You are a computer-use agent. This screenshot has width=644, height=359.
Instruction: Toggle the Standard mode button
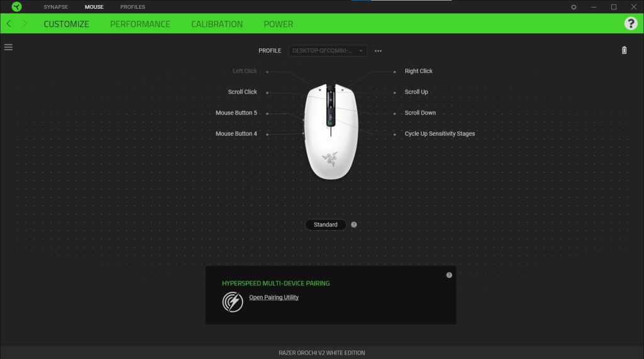[x=326, y=224]
